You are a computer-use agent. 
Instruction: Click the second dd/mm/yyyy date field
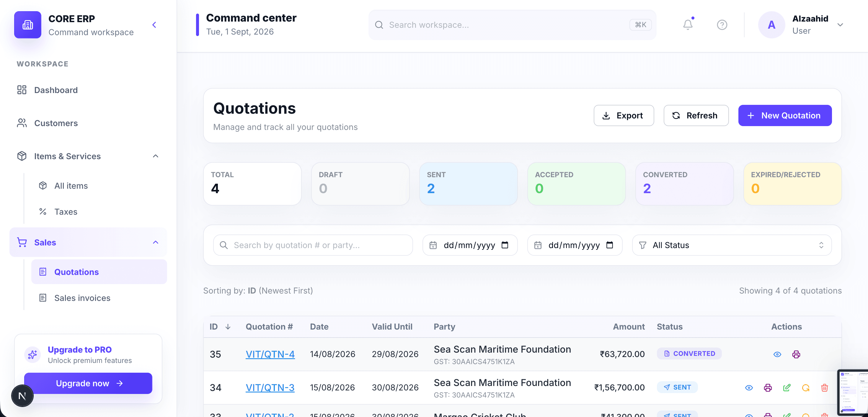(574, 245)
